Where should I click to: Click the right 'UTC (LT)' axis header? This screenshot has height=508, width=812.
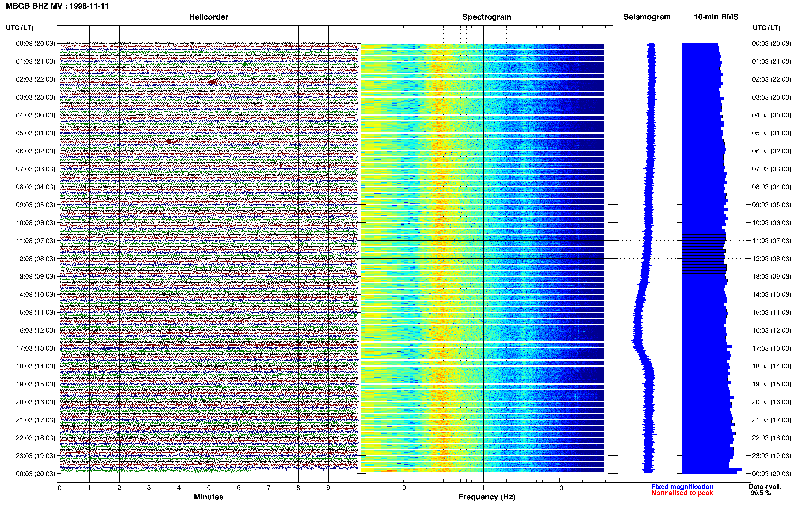[x=766, y=28]
